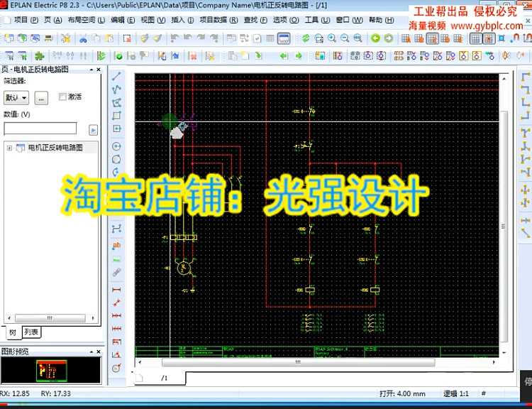
Task: Click the 打开: 4.00 mm status text
Action: click(402, 393)
